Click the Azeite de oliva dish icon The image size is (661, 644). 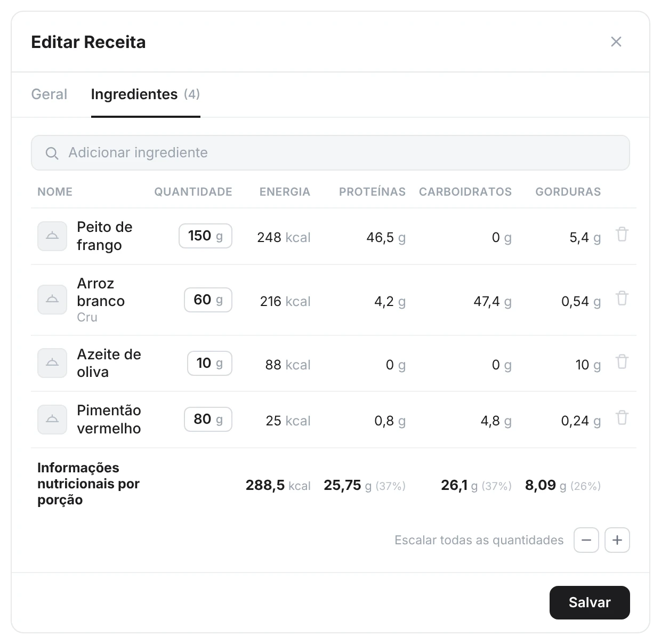coord(52,363)
